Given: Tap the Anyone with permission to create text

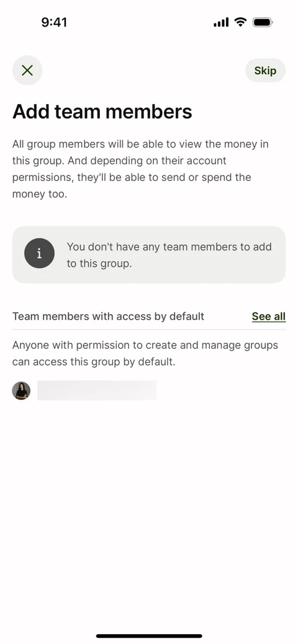Looking at the screenshot, I should pos(145,345).
